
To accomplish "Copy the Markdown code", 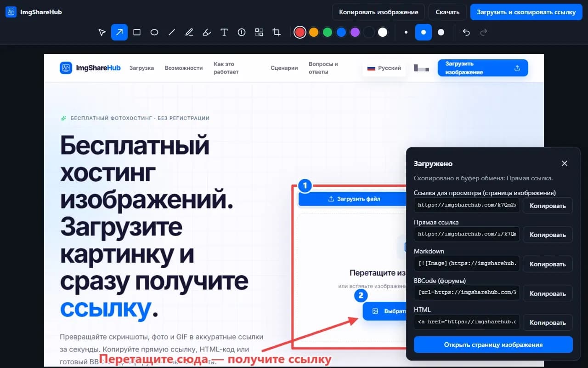I will (x=548, y=264).
